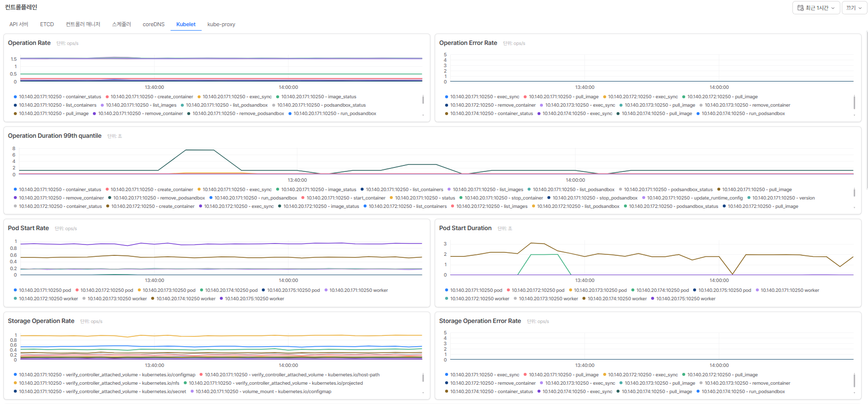
Task: Toggle 171 run_podsandbox series in Operation Rate legend
Action: [332, 114]
